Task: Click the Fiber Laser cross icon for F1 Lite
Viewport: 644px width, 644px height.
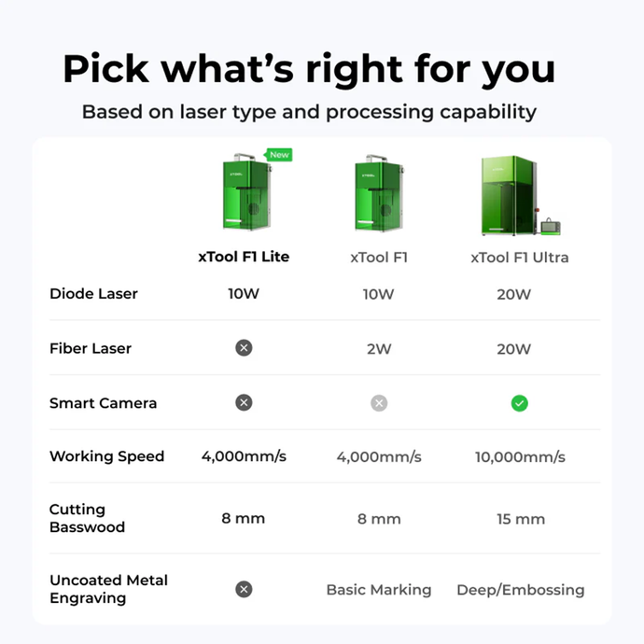Action: 244,348
